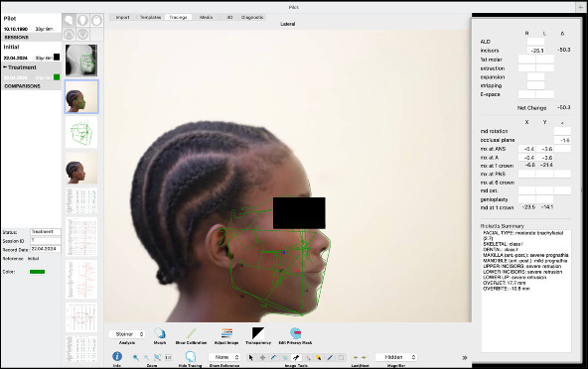This screenshot has width=588, height=369.
Task: Open the selected profile photo tracing thumbnail
Action: (x=81, y=96)
